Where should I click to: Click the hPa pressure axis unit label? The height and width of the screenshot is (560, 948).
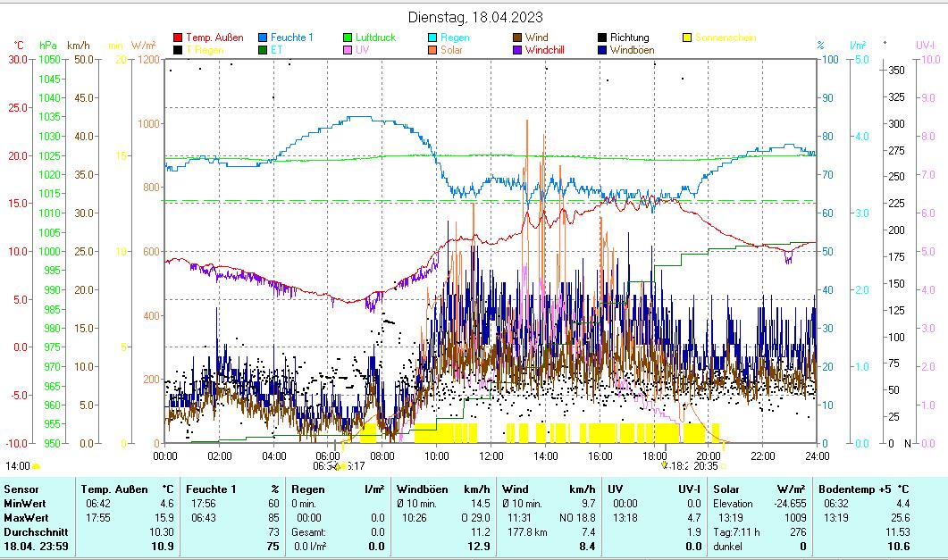pyautogui.click(x=47, y=45)
